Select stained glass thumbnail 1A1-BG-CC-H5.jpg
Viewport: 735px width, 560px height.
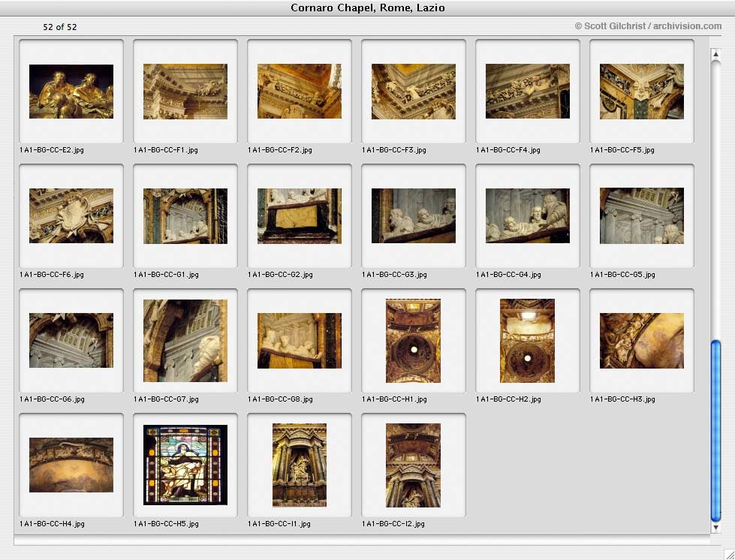(185, 465)
